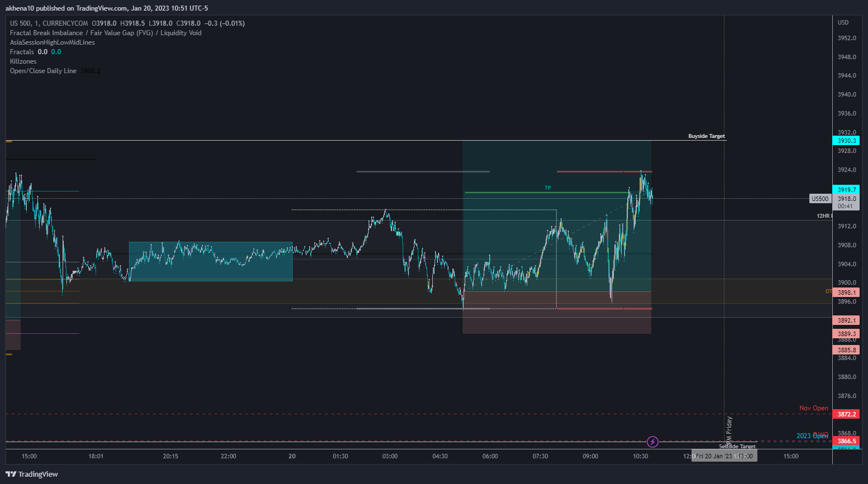Screen dimensions: 868x484
Task: Click the red 3898.1 price label
Action: [846, 293]
